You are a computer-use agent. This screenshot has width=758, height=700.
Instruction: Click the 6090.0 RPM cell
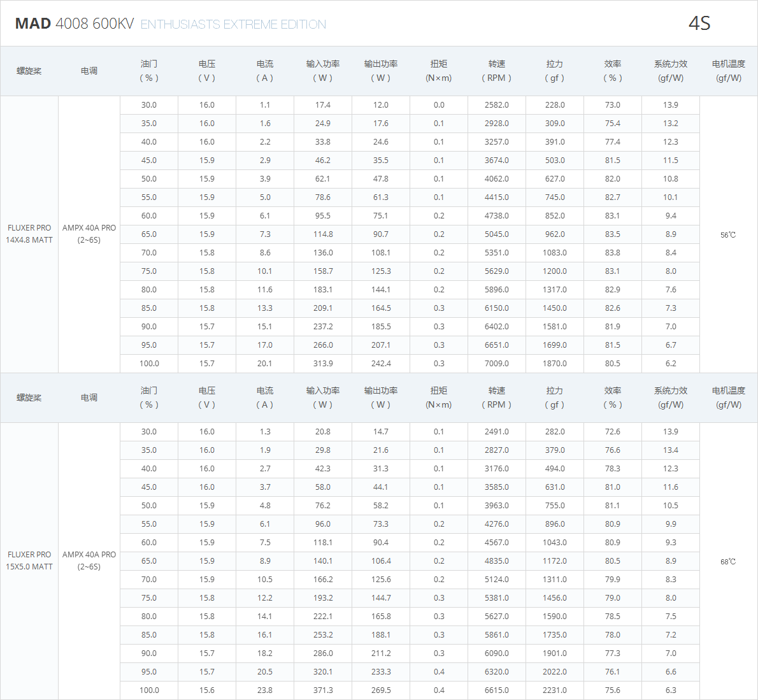click(x=497, y=654)
